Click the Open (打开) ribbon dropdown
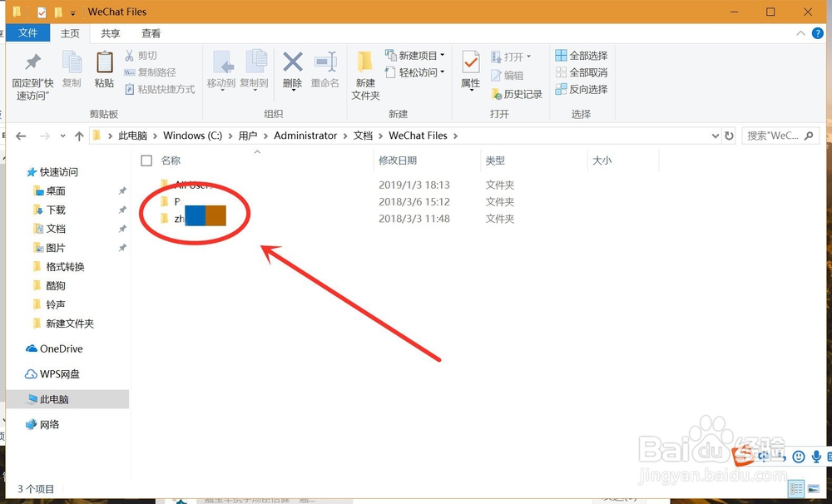Image resolution: width=832 pixels, height=504 pixels. [x=511, y=57]
